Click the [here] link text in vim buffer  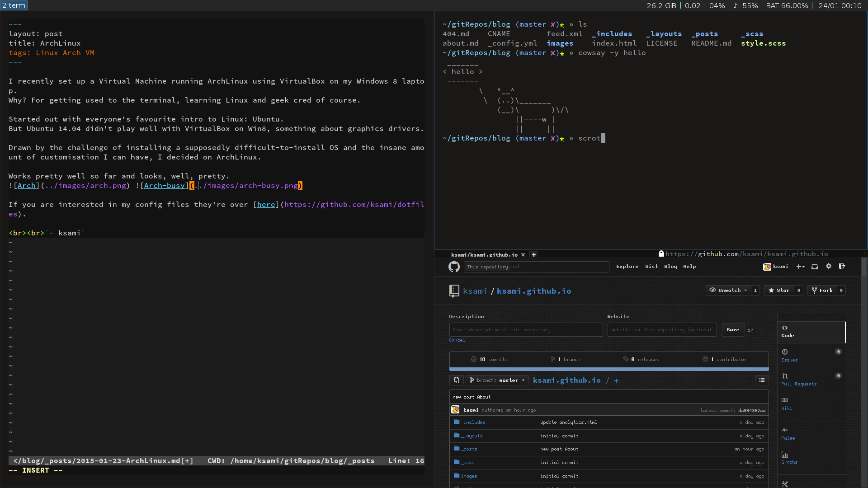coord(266,204)
